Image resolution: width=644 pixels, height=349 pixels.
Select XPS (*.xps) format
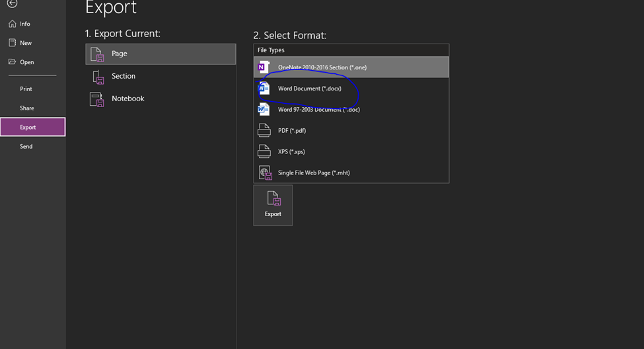(x=351, y=151)
